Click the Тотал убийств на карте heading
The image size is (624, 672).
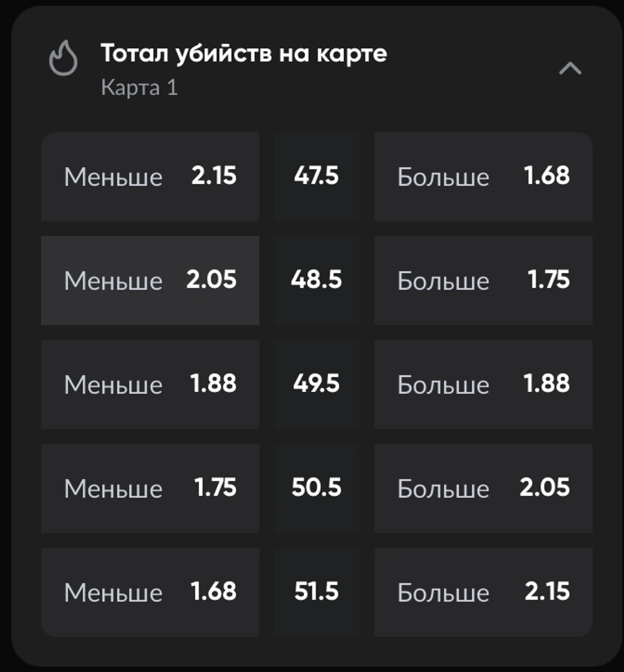(x=244, y=54)
